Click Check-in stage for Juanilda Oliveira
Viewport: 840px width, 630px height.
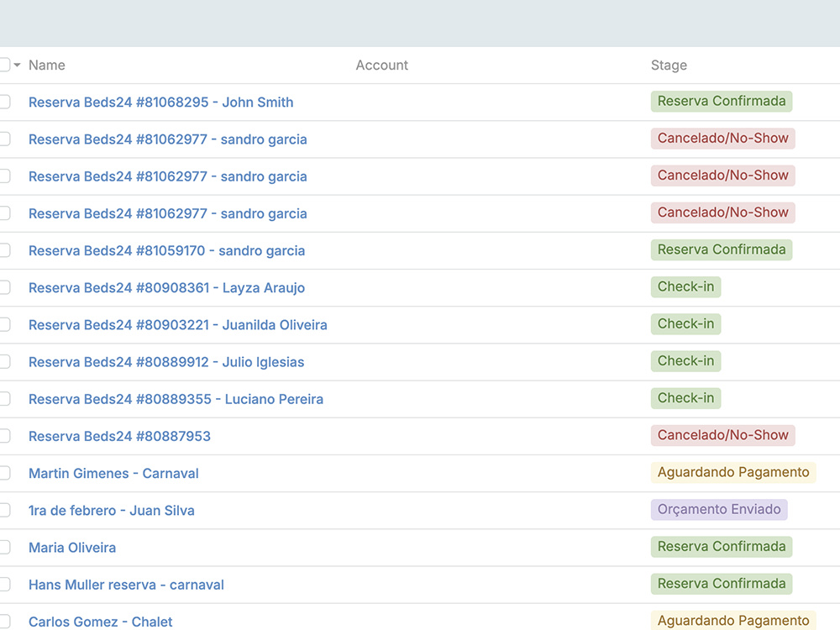click(685, 324)
